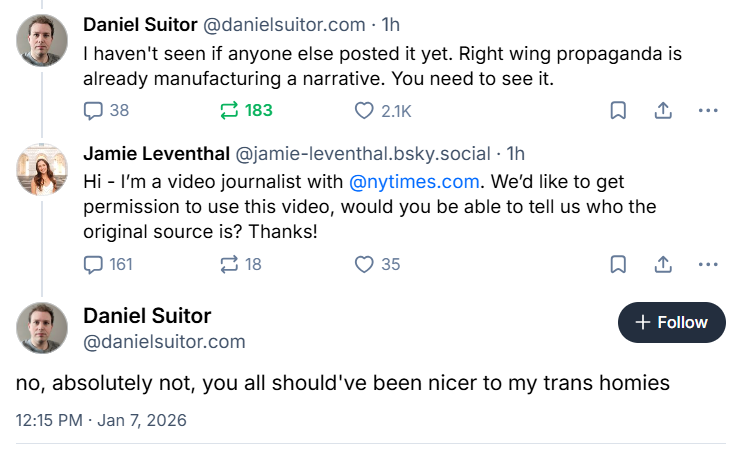
Task: Bookmark Jamie Leventhal's post
Action: [x=618, y=264]
